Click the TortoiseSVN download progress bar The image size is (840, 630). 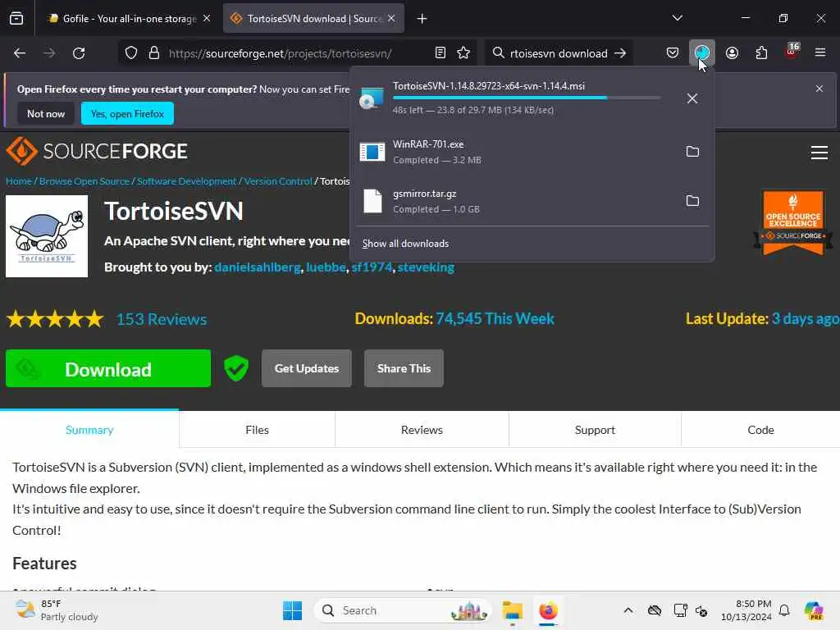(x=527, y=98)
